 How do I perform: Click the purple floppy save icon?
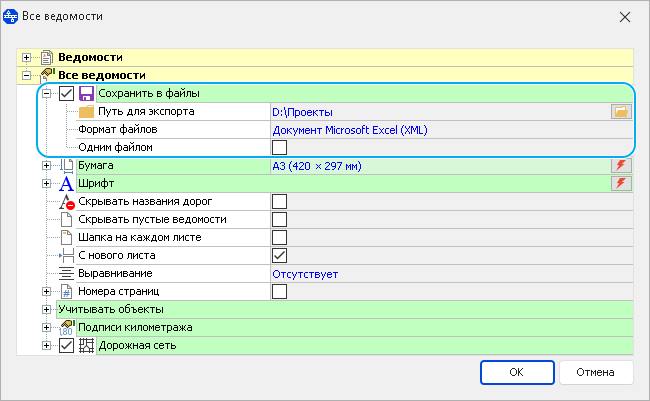pyautogui.click(x=86, y=93)
